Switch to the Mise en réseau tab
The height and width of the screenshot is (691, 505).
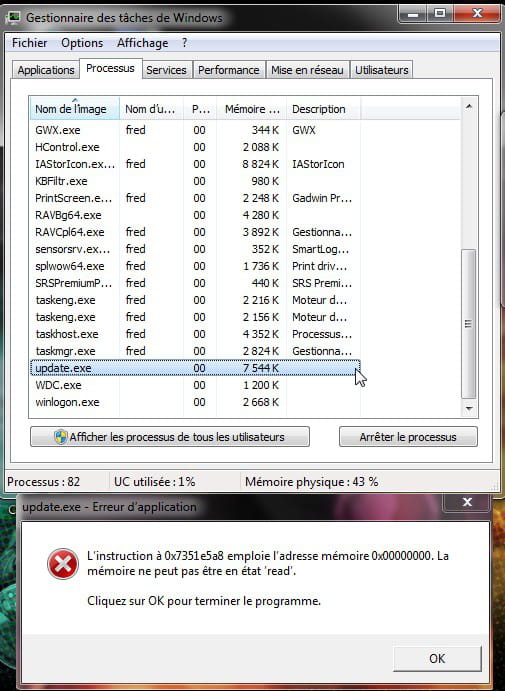click(307, 70)
